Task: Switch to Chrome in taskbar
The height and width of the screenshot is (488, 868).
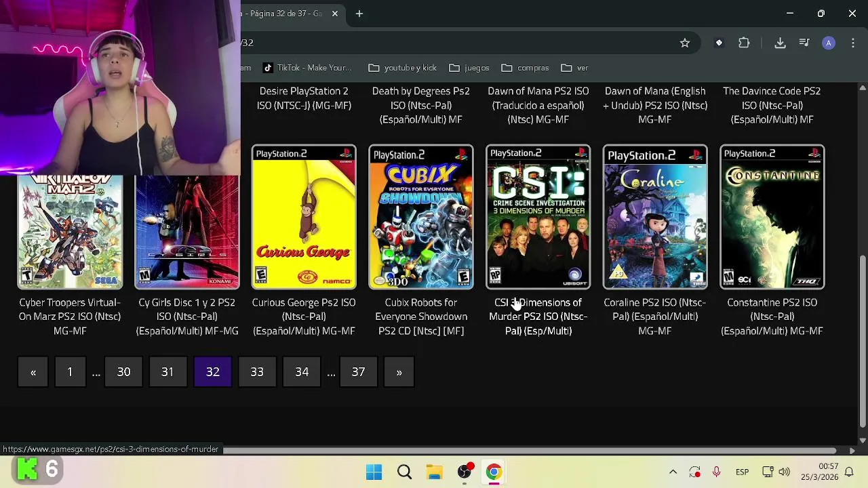Action: (494, 472)
